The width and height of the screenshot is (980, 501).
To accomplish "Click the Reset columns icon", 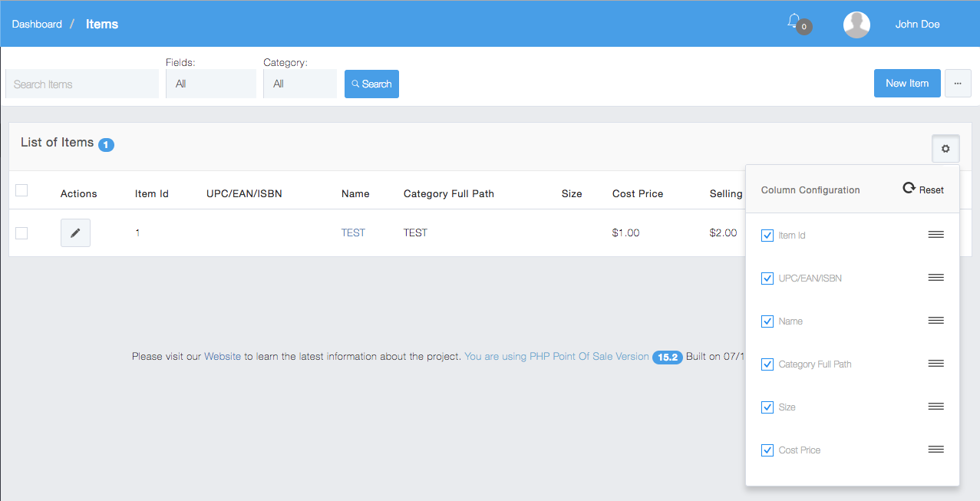I will click(x=909, y=189).
